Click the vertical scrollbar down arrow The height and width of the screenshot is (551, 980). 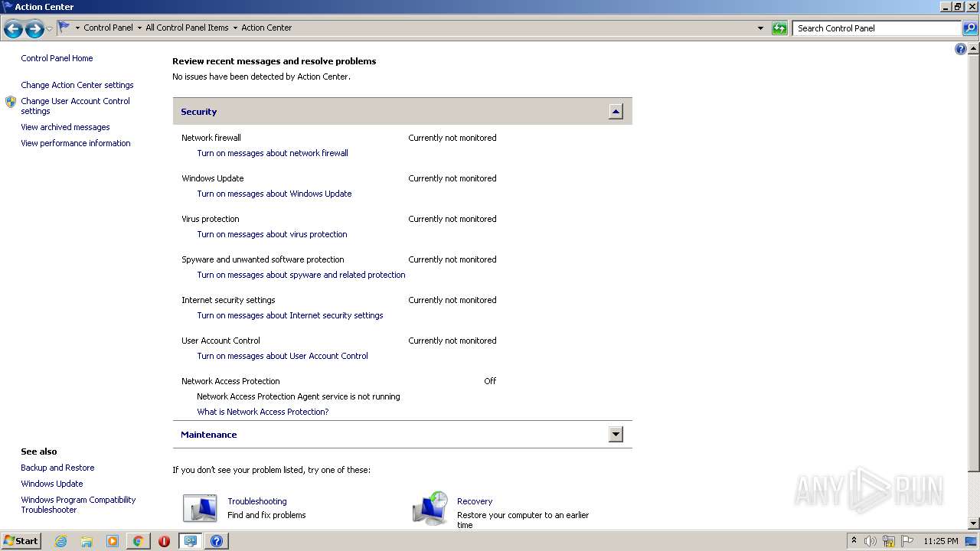click(x=974, y=523)
